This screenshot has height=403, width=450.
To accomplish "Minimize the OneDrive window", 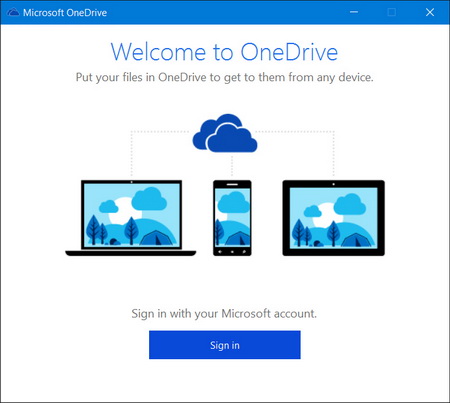I will [354, 12].
